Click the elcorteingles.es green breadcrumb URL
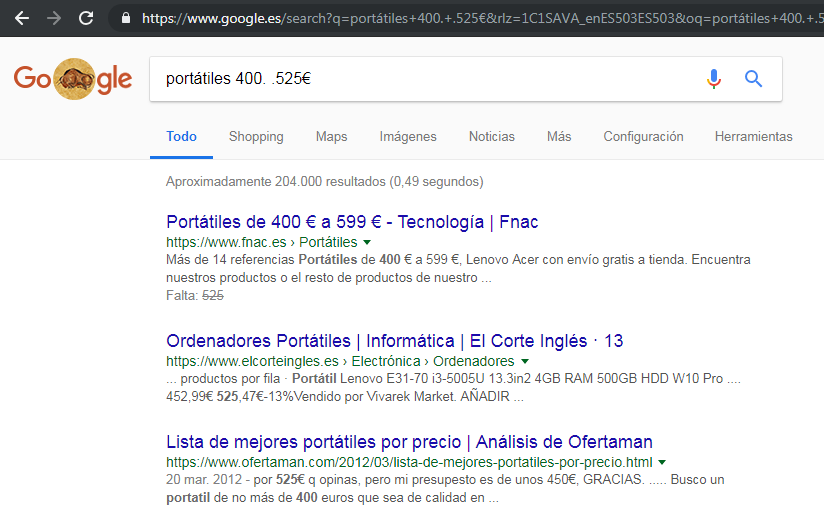 [x=340, y=361]
